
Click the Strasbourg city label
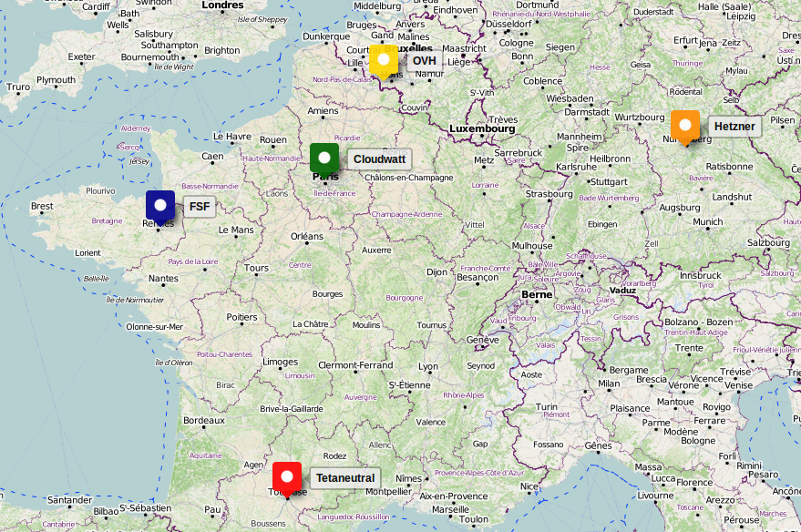click(x=549, y=194)
